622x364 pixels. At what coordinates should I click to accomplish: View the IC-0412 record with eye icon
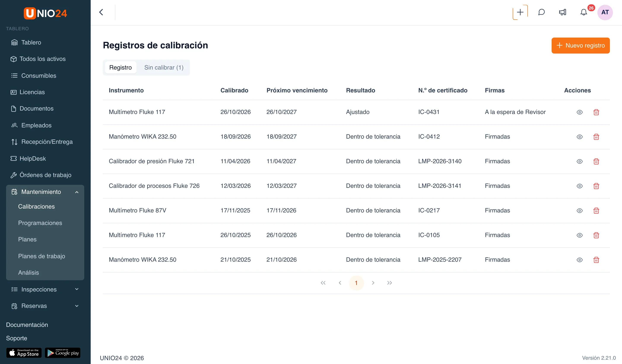tap(579, 137)
